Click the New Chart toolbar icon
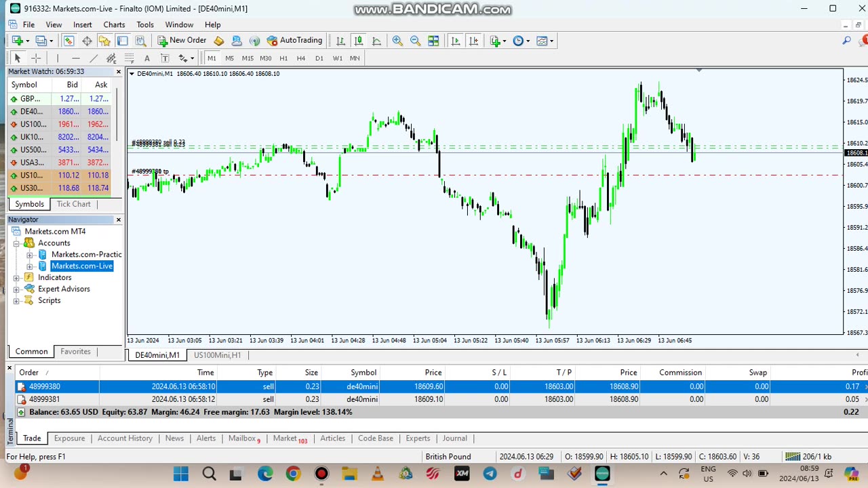 [18, 41]
